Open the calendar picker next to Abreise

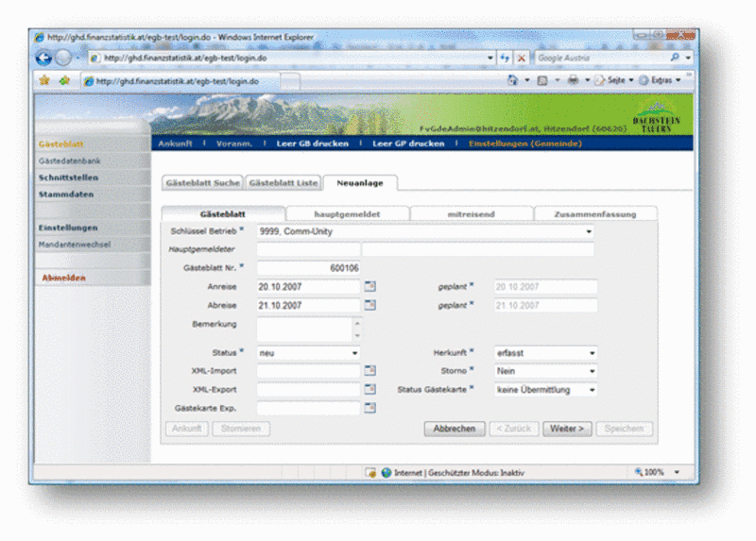pyautogui.click(x=370, y=305)
